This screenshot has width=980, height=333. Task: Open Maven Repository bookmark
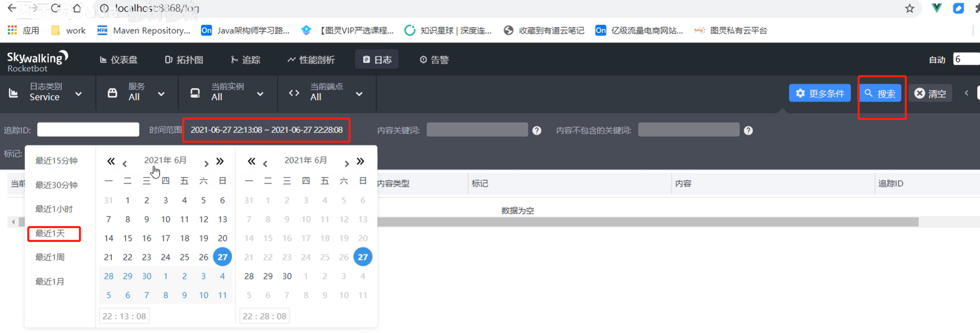[144, 30]
